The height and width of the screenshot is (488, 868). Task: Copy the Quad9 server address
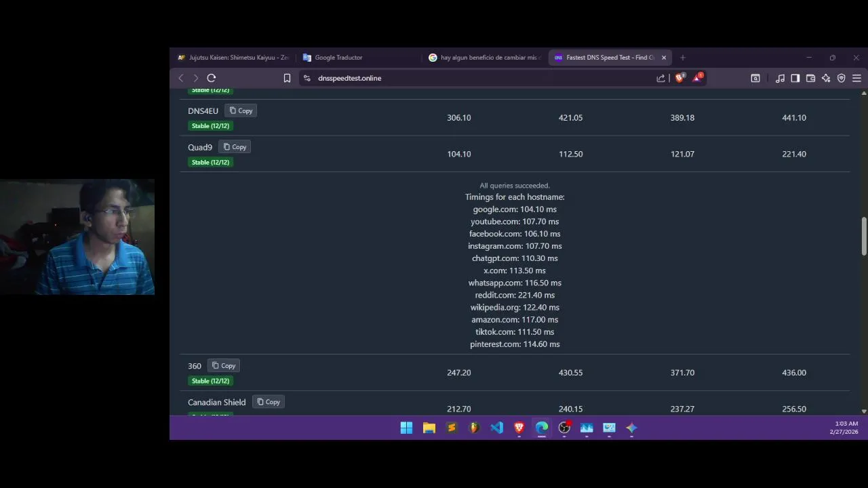[x=235, y=147]
